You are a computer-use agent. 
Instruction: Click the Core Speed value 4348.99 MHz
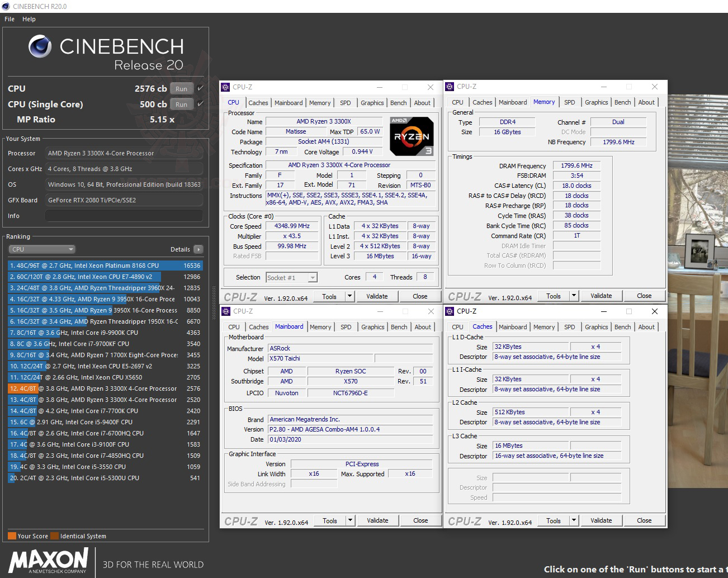coord(292,226)
